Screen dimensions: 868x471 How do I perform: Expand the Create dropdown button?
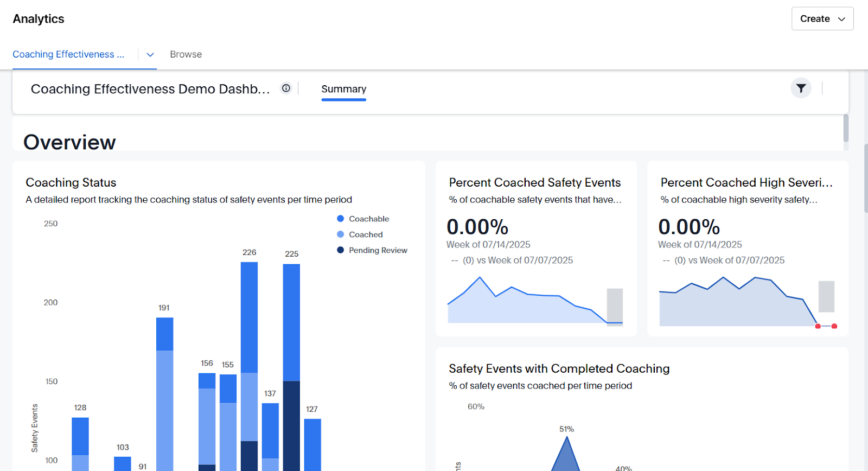[822, 18]
